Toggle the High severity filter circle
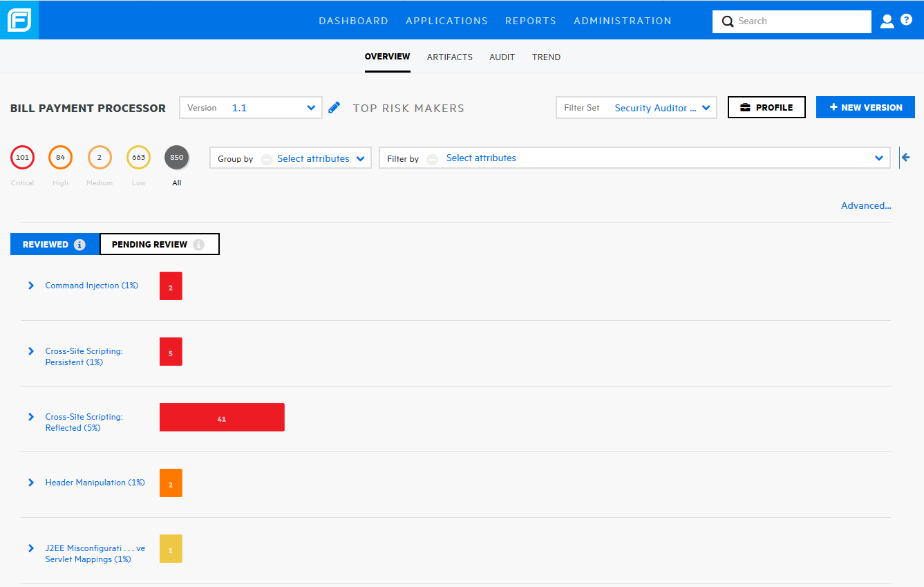924x587 pixels. coord(60,157)
